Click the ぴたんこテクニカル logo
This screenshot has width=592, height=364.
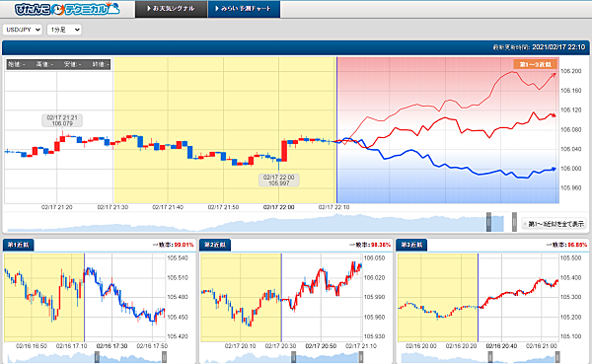click(67, 9)
